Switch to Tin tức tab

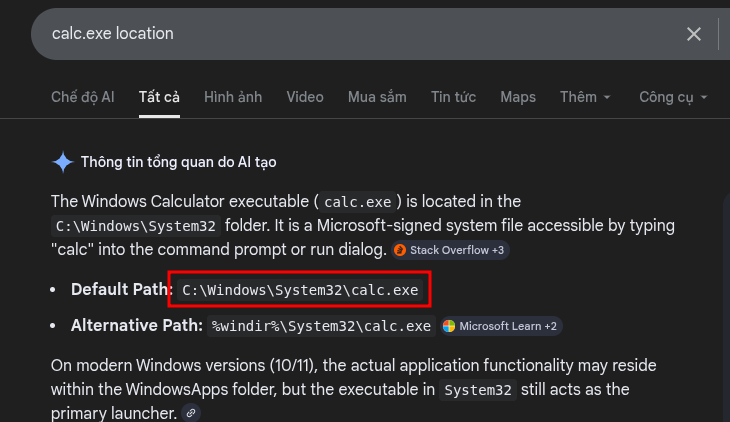pos(453,97)
